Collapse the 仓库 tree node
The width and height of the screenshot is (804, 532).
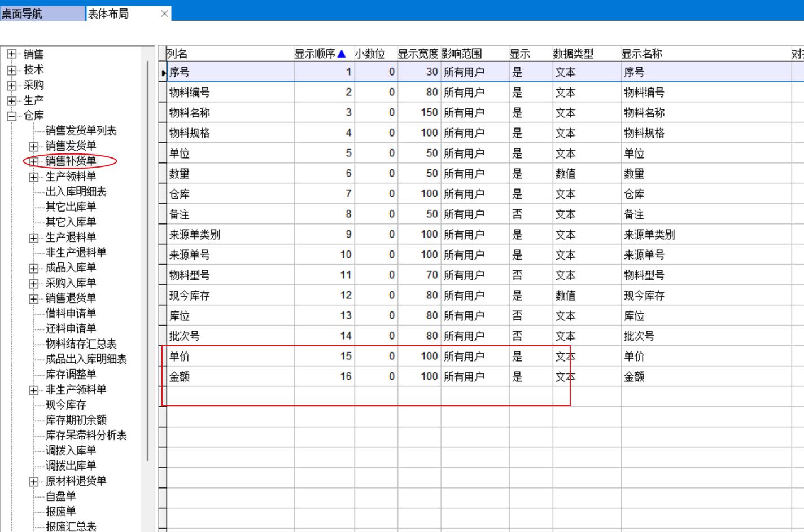click(x=12, y=116)
